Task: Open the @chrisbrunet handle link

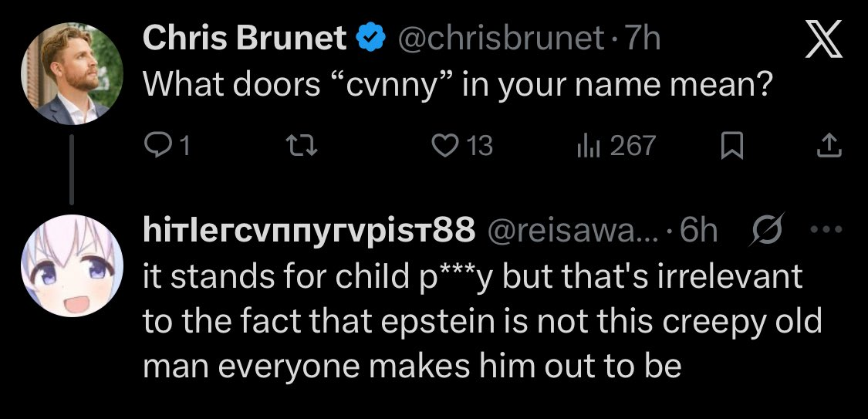Action: [x=499, y=38]
